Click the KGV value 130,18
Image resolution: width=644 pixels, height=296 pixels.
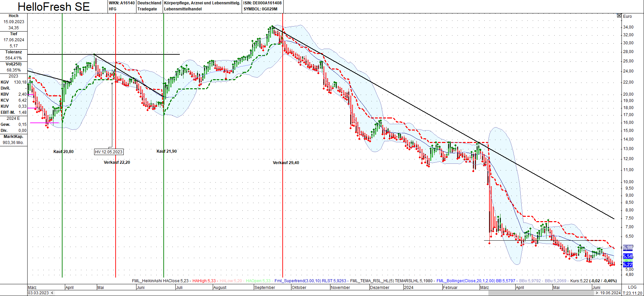click(20, 82)
